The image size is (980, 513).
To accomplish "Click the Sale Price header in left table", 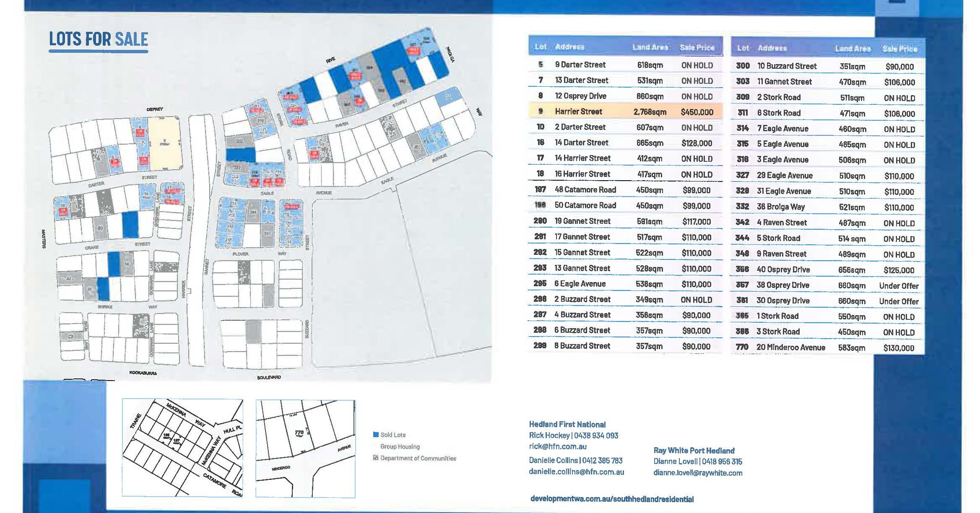I will pyautogui.click(x=697, y=47).
